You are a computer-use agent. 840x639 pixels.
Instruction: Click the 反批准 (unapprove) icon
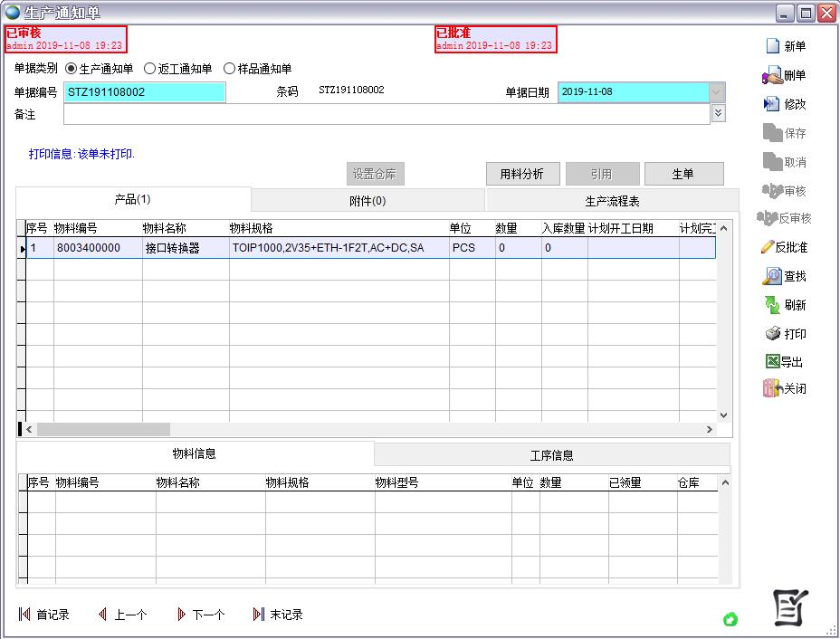pyautogui.click(x=769, y=247)
